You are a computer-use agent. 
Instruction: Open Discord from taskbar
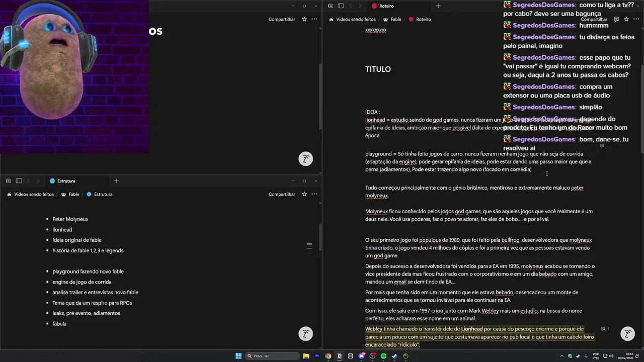click(361, 356)
